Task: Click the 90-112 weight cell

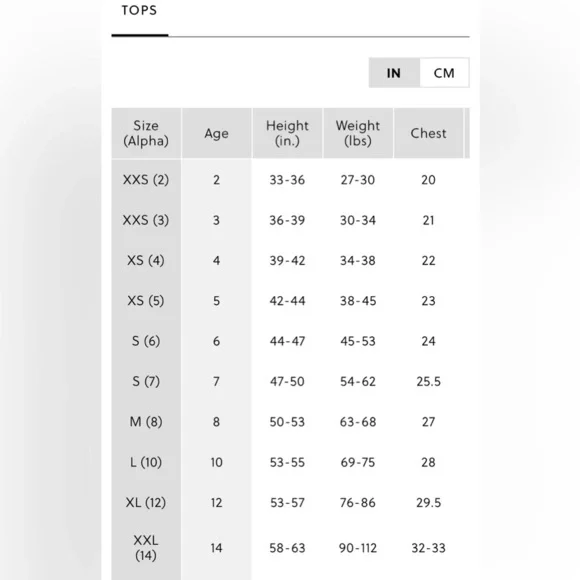Action: click(x=358, y=548)
